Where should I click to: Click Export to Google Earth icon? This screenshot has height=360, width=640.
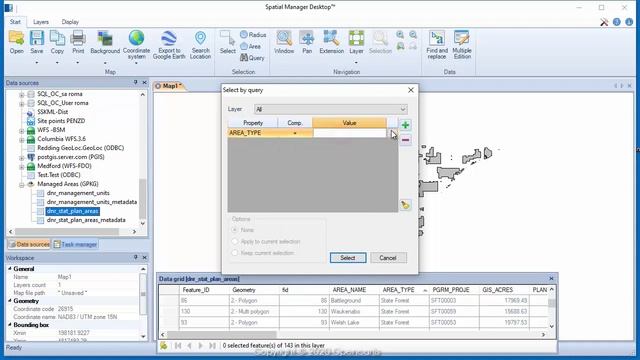169,38
